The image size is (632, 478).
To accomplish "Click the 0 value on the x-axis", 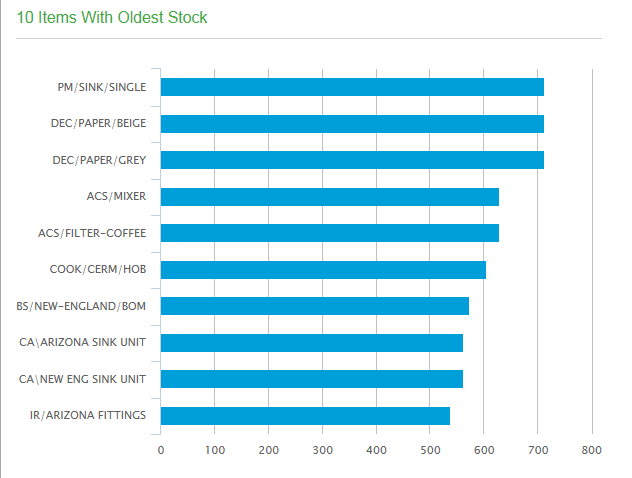I will coord(161,451).
